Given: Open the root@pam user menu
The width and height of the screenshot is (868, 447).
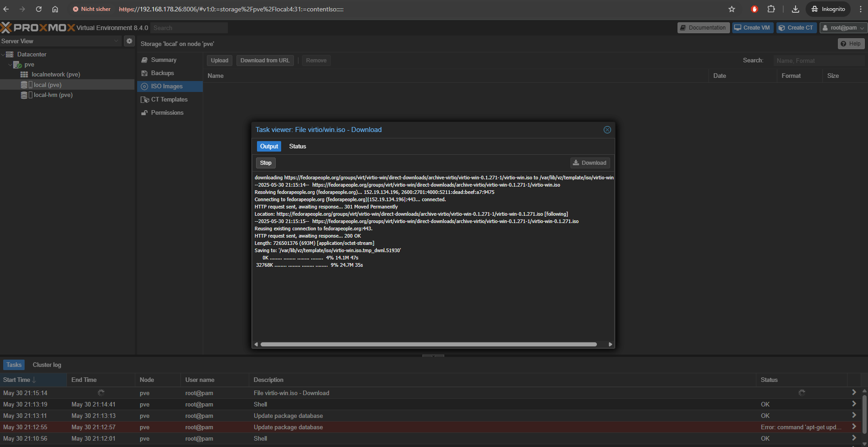Looking at the screenshot, I should 843,28.
